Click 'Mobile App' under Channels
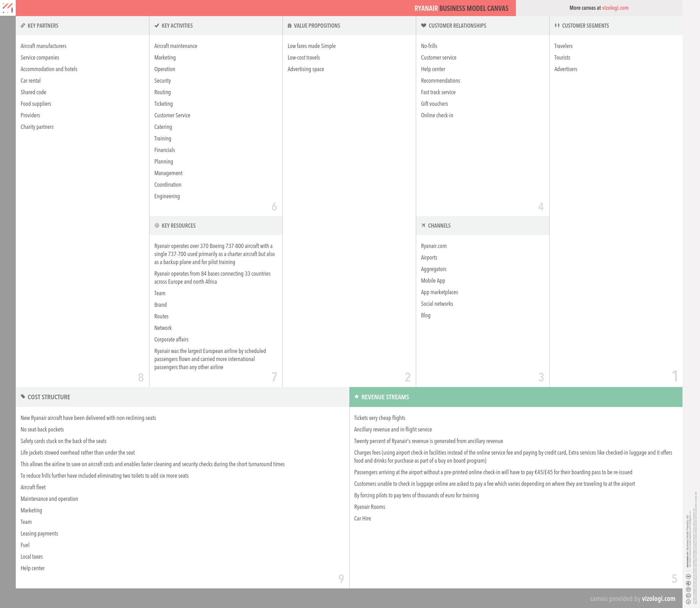Screen dimensions: 700x608 click(433, 281)
